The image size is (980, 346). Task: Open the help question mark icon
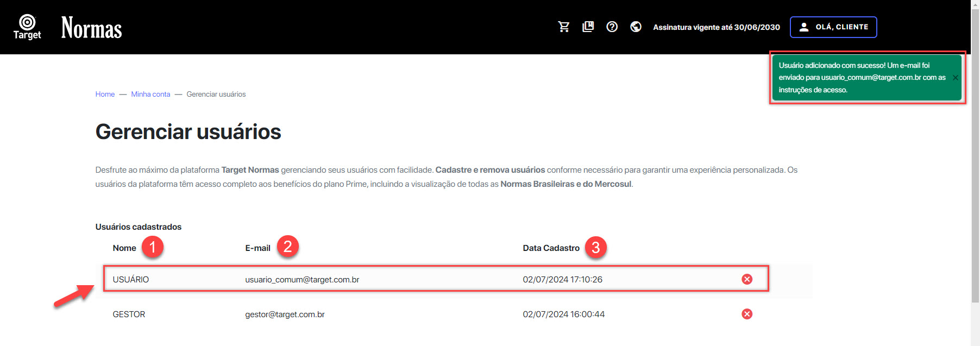pyautogui.click(x=612, y=27)
